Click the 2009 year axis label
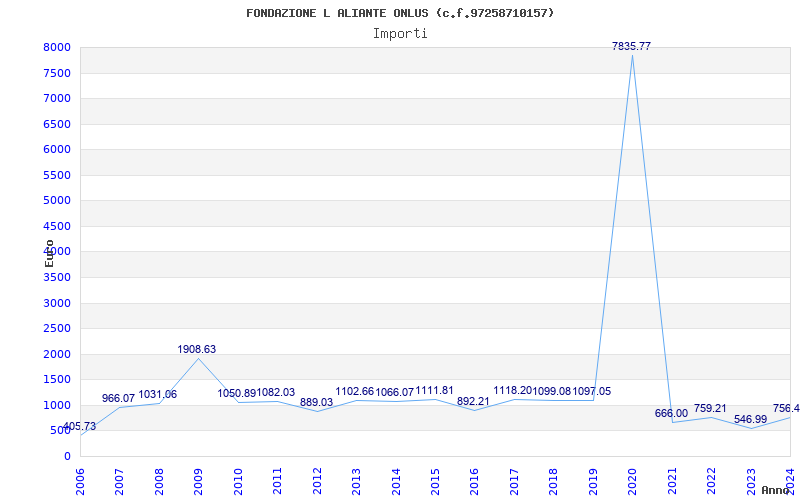The width and height of the screenshot is (800, 500). coord(198,481)
